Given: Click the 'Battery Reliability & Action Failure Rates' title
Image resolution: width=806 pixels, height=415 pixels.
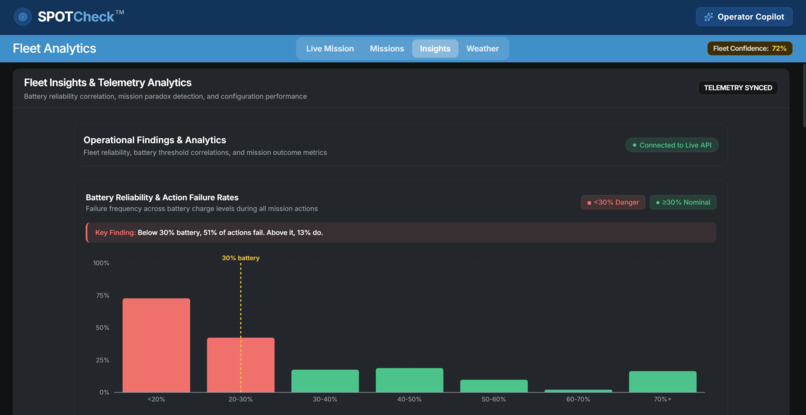Looking at the screenshot, I should (162, 197).
